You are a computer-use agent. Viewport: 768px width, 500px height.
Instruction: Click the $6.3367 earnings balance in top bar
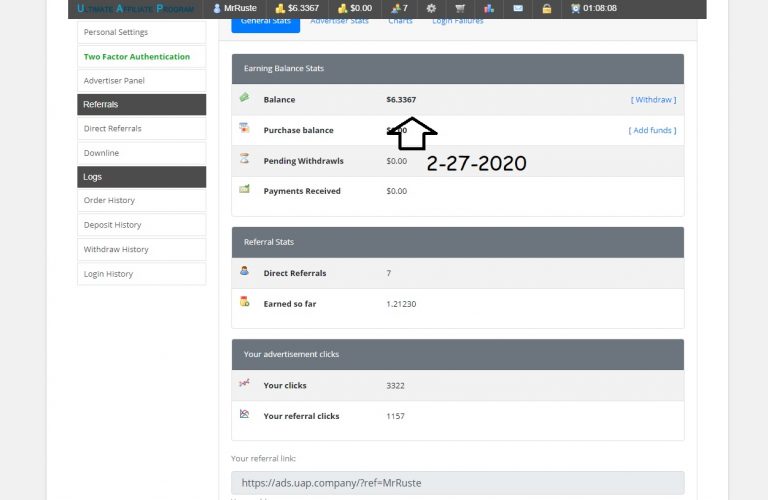297,8
